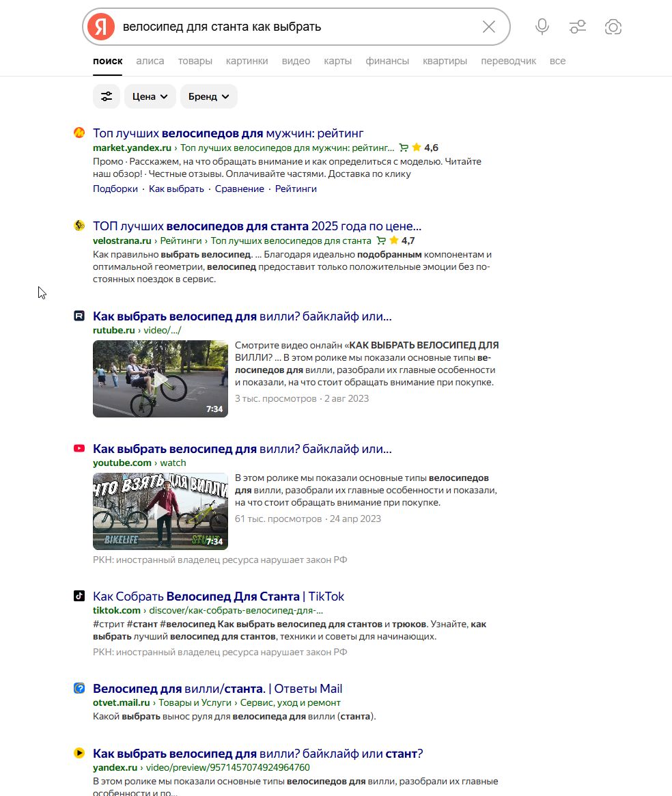
Task: Expand the «Бренд» filter dropdown
Action: [208, 96]
